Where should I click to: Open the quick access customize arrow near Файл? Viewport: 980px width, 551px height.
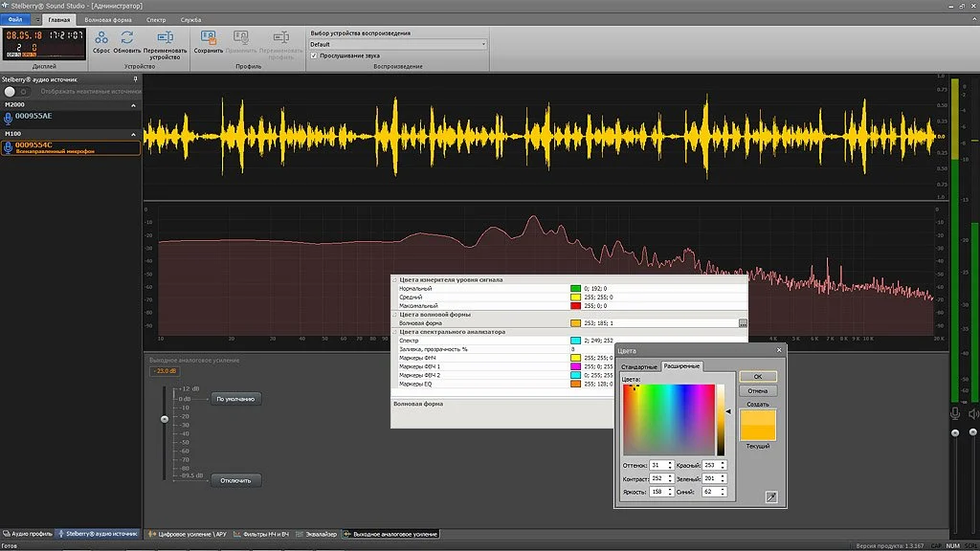click(x=37, y=20)
